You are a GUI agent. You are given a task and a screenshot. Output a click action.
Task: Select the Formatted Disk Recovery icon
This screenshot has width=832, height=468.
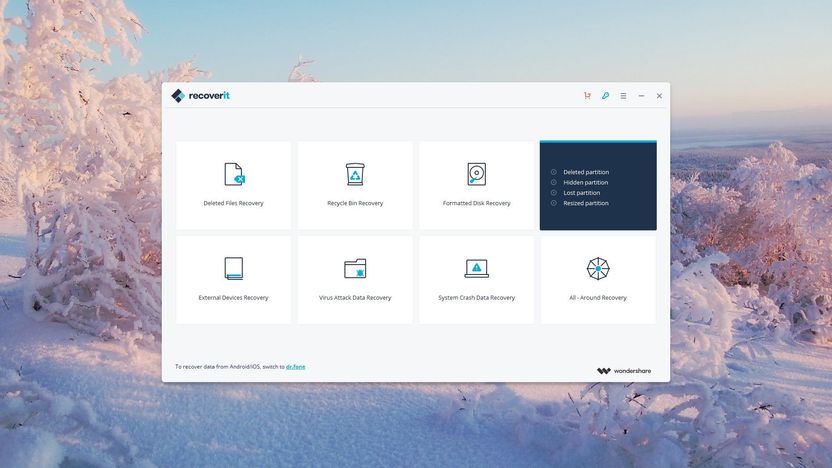click(476, 174)
